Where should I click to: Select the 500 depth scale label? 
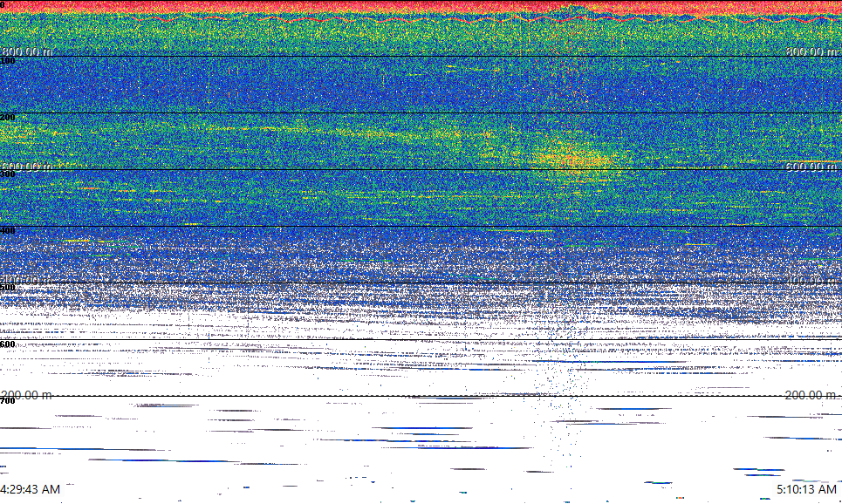(8, 287)
